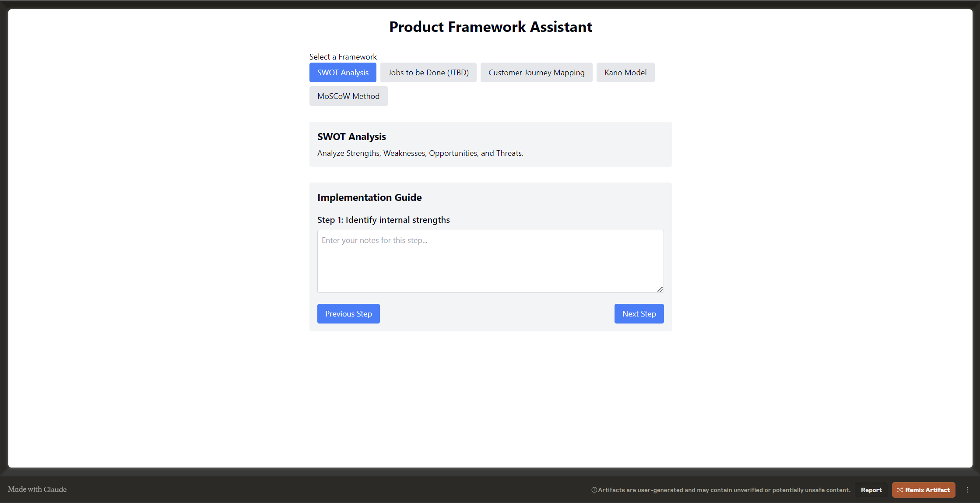Toggle the MoSCoW Method selection state
This screenshot has width=980, height=503.
(x=348, y=95)
